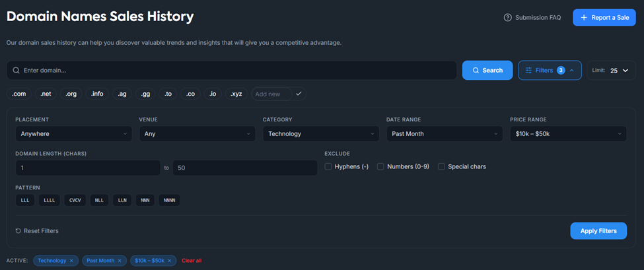
Task: Tick the Special chars exclude checkbox
Action: tap(441, 167)
